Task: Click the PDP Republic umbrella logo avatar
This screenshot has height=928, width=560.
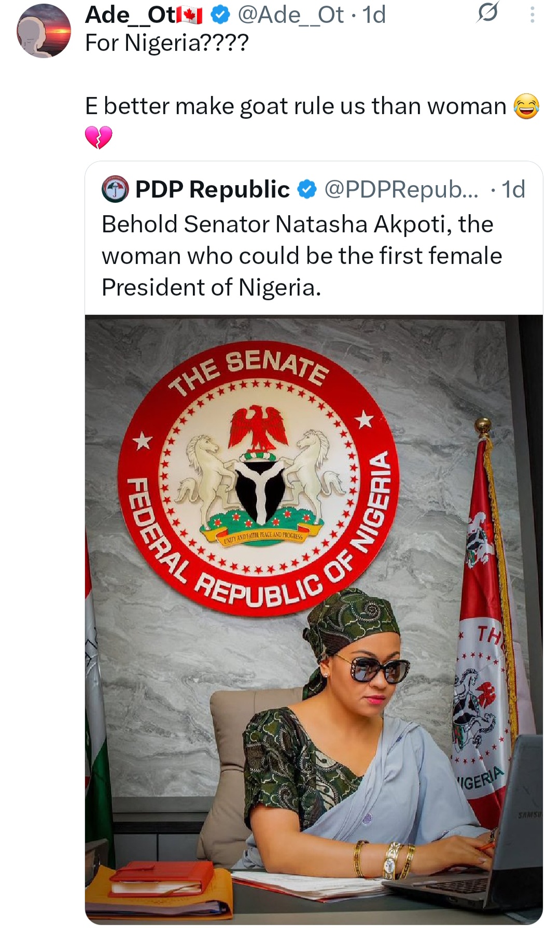Action: pyautogui.click(x=115, y=189)
